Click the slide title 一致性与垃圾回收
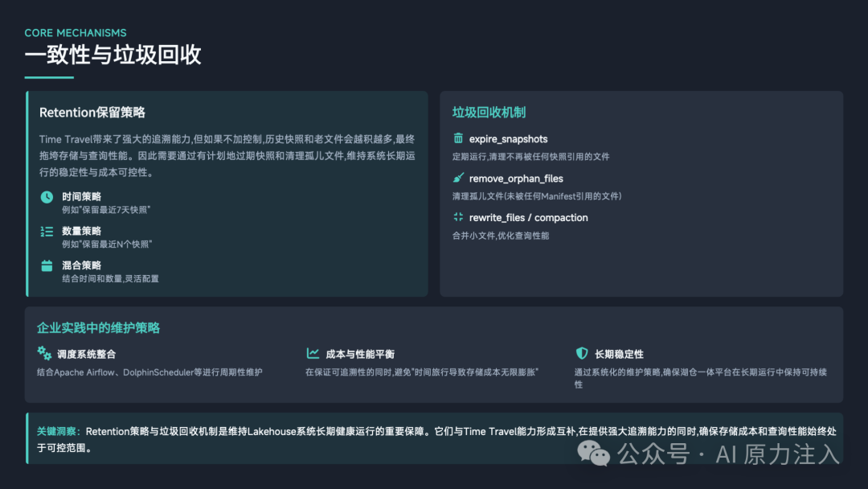 coord(113,55)
